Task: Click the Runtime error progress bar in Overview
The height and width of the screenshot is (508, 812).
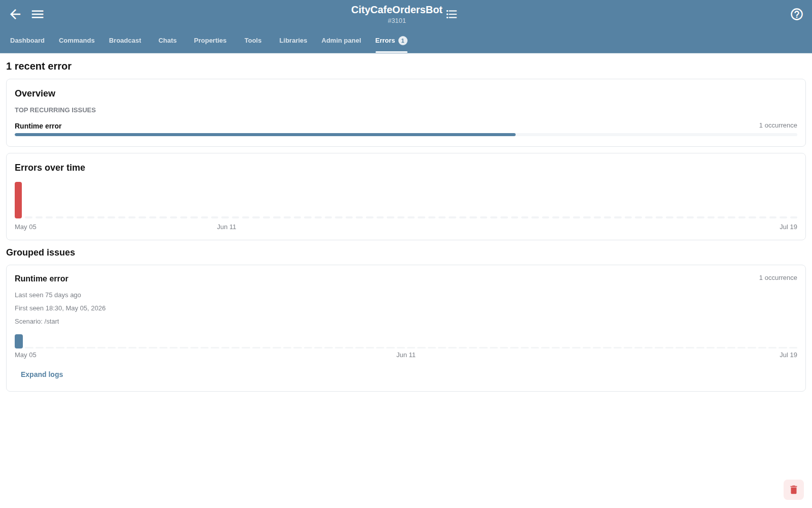Action: [406, 135]
